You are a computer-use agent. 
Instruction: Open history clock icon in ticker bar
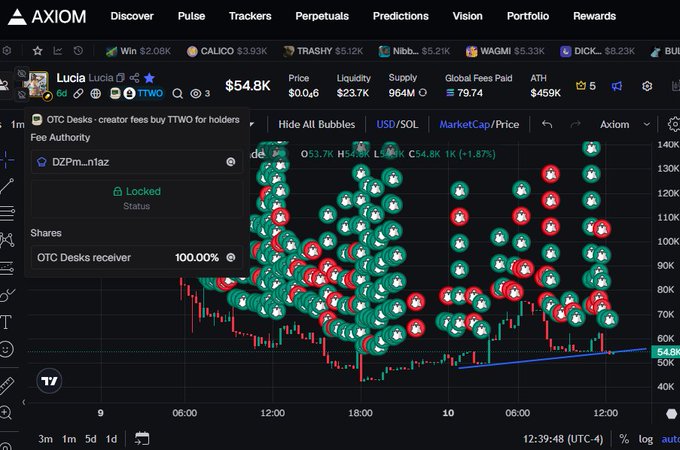point(78,51)
